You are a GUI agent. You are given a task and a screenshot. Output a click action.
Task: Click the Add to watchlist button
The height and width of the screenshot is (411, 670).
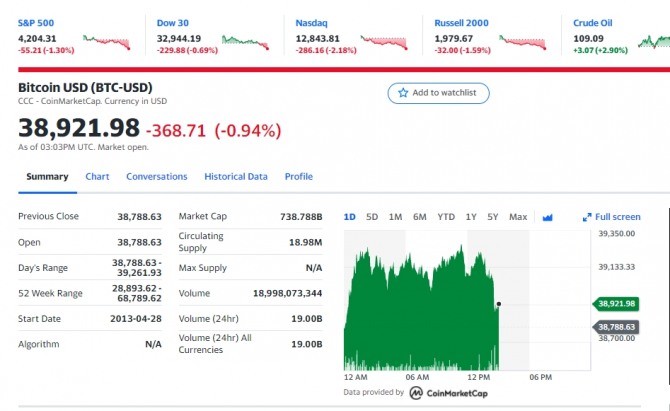(439, 93)
